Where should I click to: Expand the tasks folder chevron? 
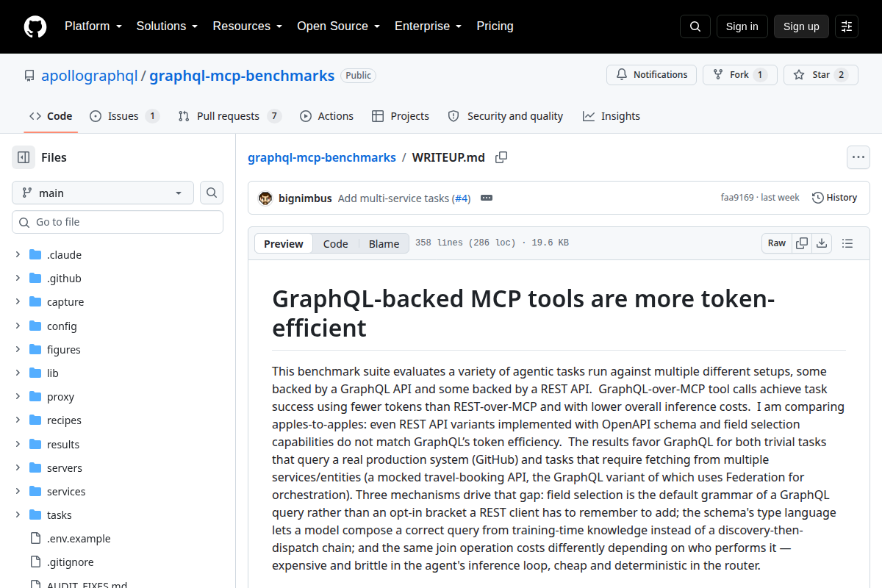pos(18,515)
